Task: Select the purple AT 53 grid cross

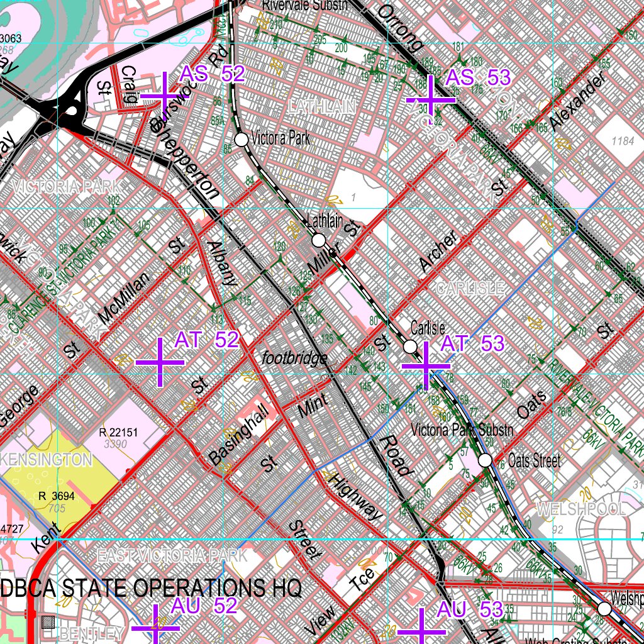Action: pos(426,365)
